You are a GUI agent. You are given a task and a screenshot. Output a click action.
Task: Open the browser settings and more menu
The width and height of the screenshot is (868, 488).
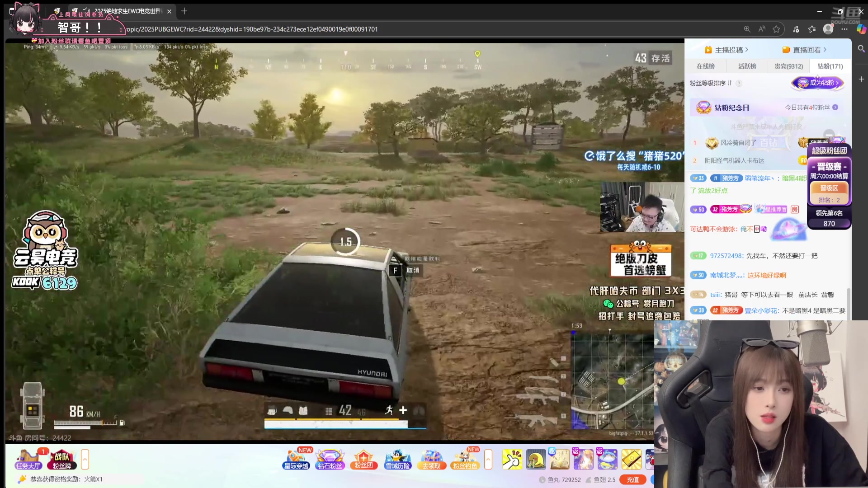pos(844,29)
